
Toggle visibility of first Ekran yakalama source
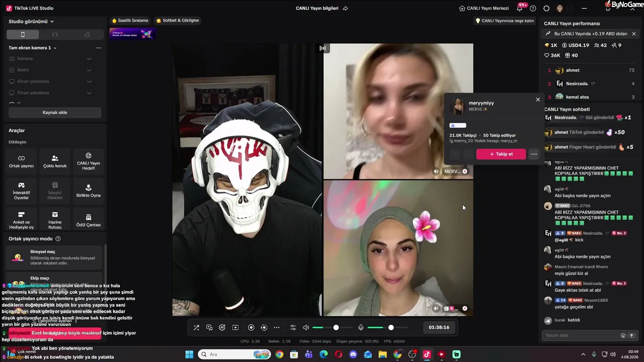[89, 81]
